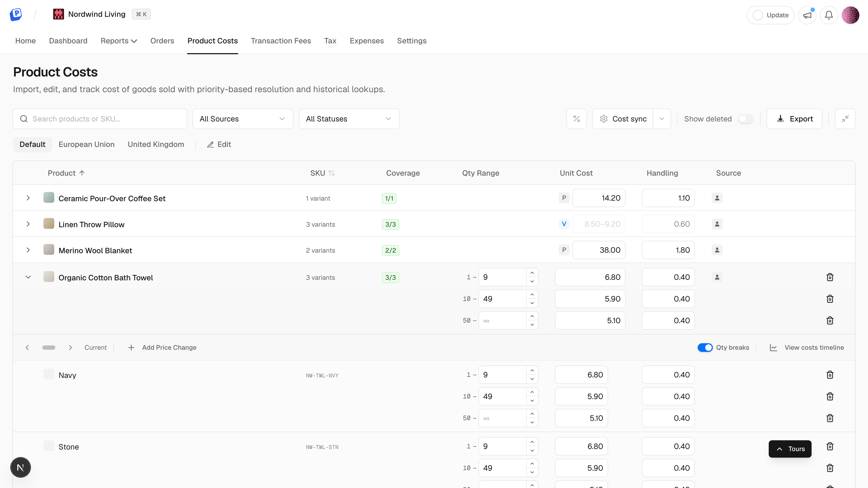Select the United Kingdom region tab
868x488 pixels.
point(156,145)
